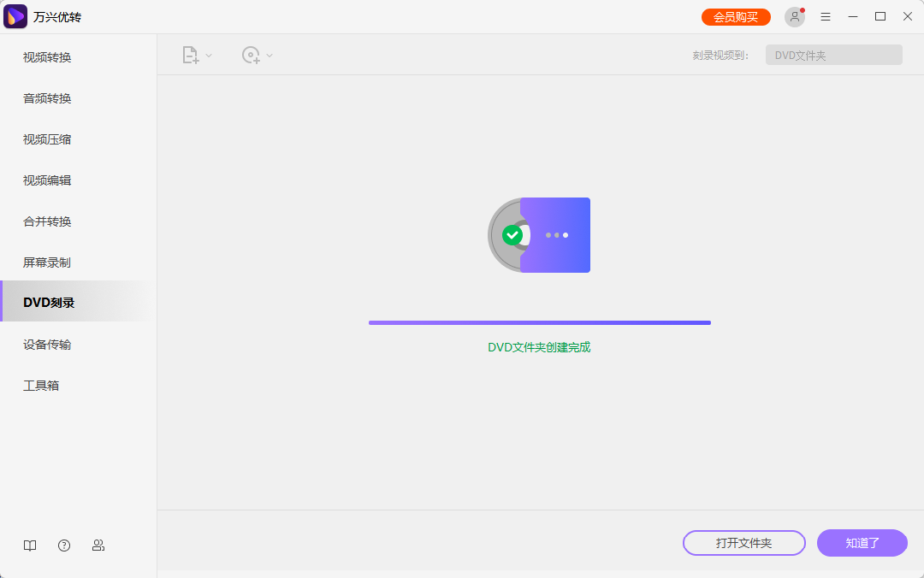This screenshot has width=924, height=578.
Task: Open the user guide book icon
Action: coord(30,545)
